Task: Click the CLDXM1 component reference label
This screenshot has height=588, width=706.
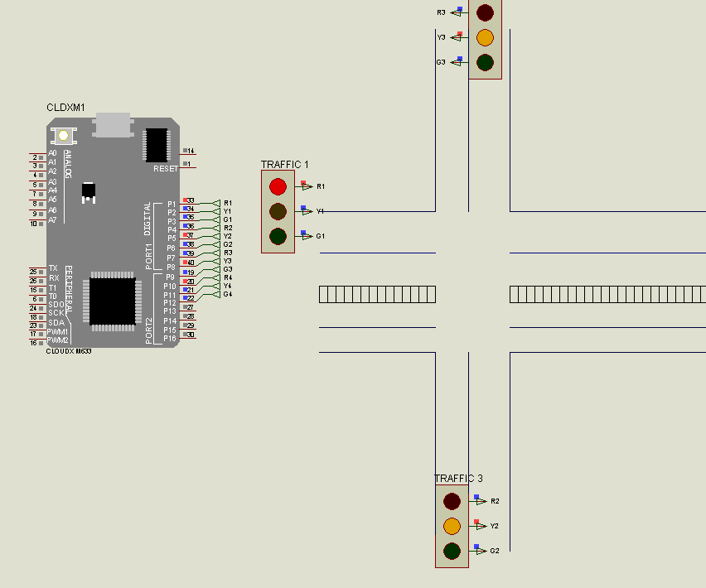Action: click(x=65, y=108)
